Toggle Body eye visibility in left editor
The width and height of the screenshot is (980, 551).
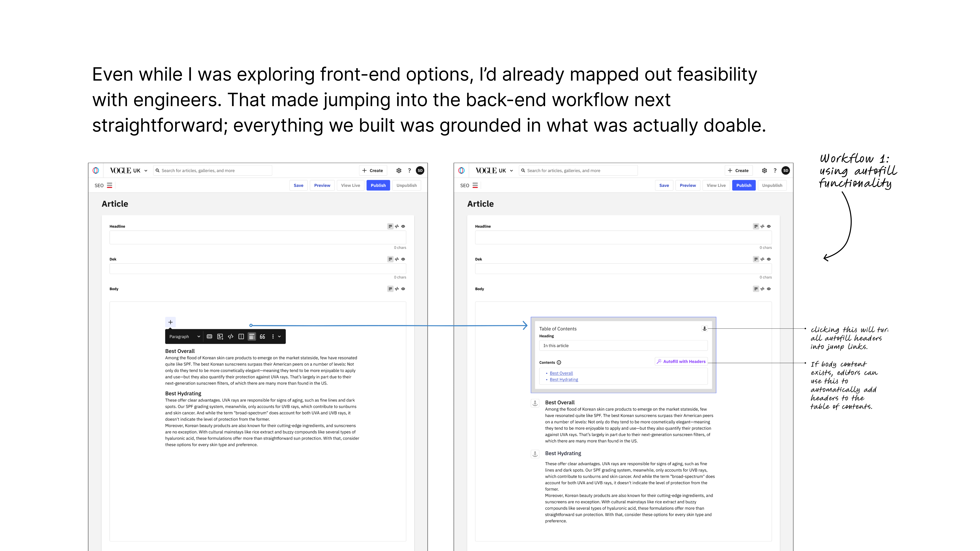click(403, 289)
